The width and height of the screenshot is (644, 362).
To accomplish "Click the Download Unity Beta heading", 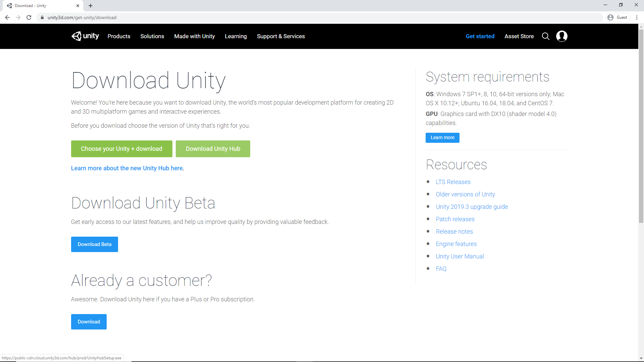I will coord(143,203).
